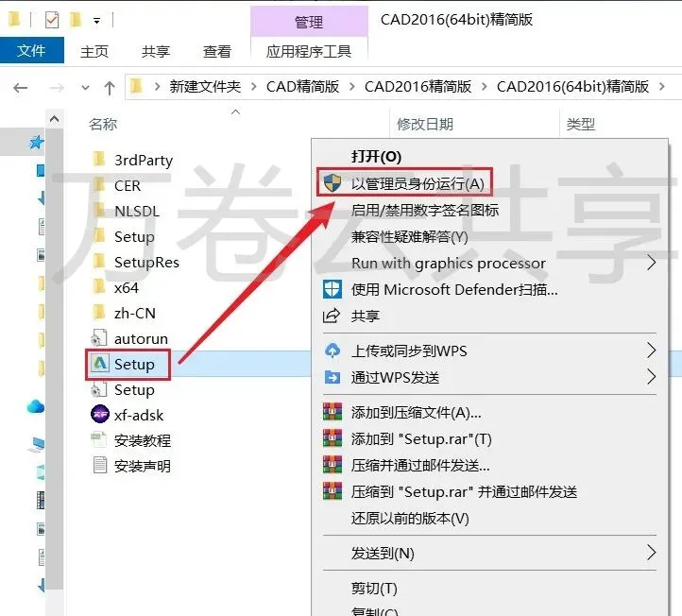
Task: Click the Forward navigation arrow
Action: 57,88
